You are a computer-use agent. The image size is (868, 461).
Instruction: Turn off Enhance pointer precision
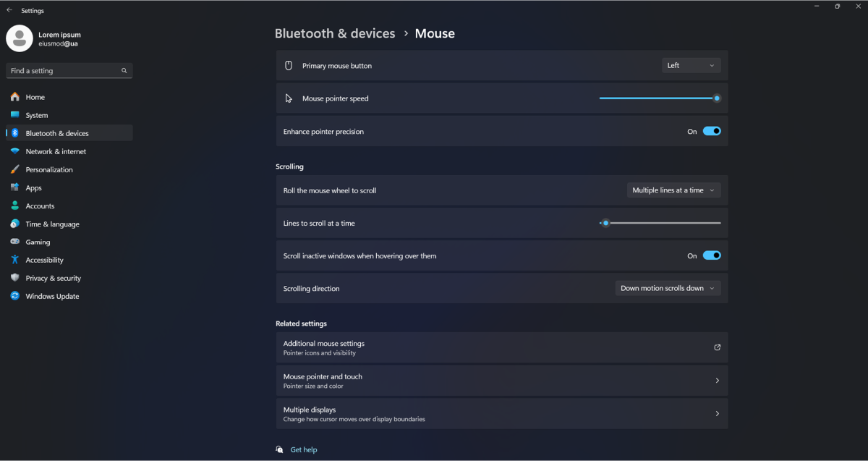click(712, 132)
